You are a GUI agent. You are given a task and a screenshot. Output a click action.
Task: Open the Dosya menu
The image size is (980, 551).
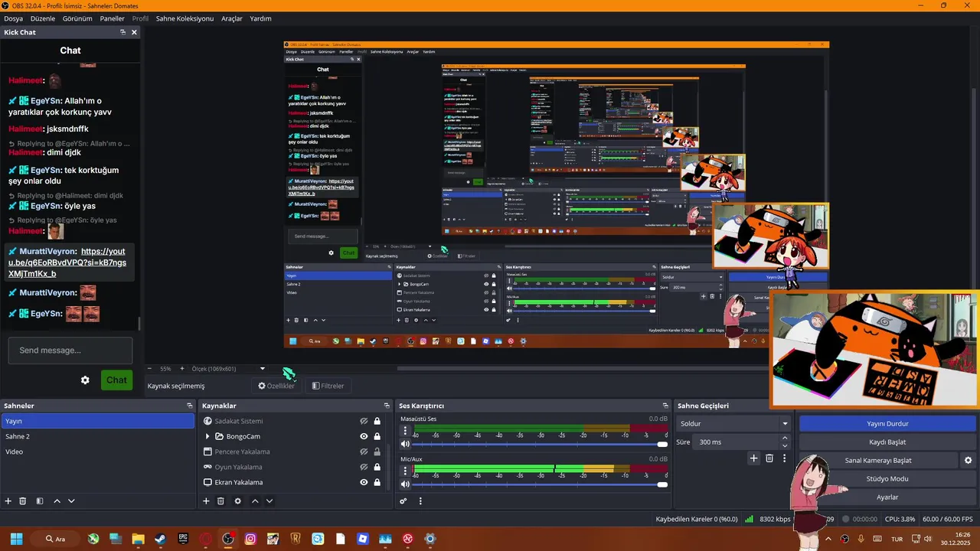point(13,18)
